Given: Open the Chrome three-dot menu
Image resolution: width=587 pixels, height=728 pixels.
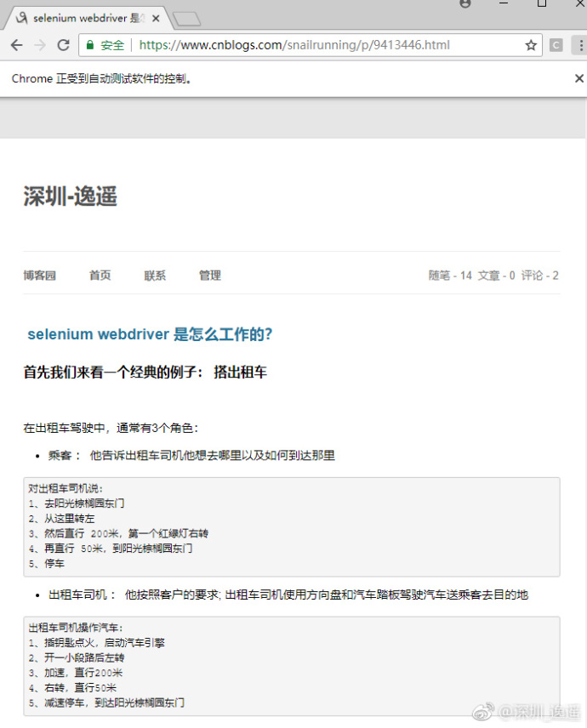Looking at the screenshot, I should pos(581,45).
